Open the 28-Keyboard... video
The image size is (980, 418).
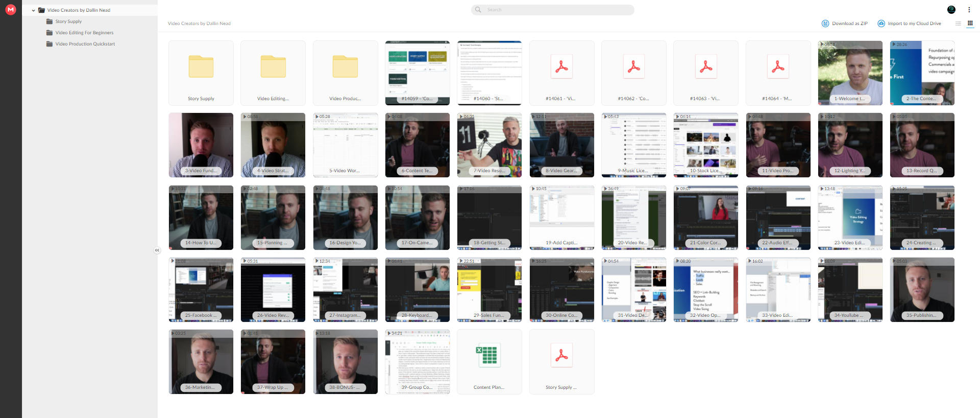click(x=418, y=290)
